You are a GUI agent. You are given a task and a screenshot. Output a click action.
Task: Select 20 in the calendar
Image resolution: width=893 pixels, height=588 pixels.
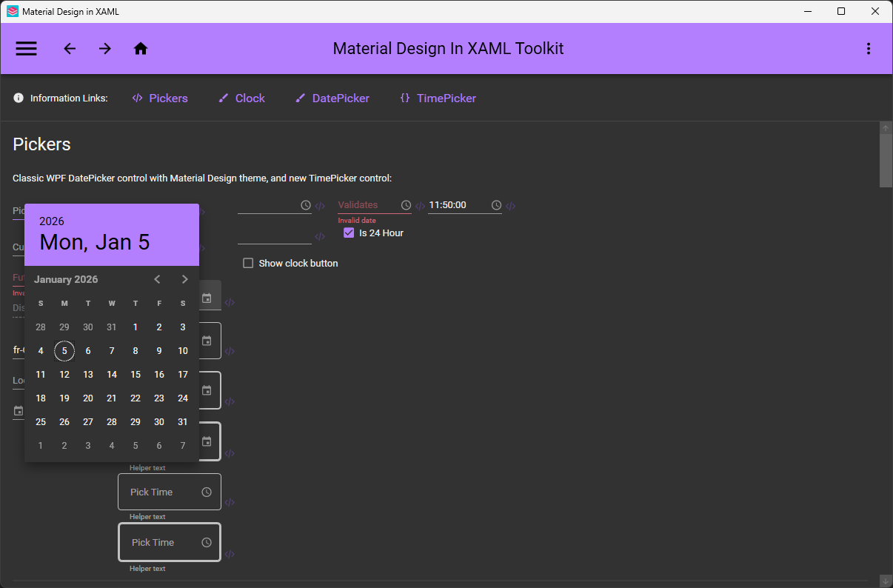[x=88, y=398]
